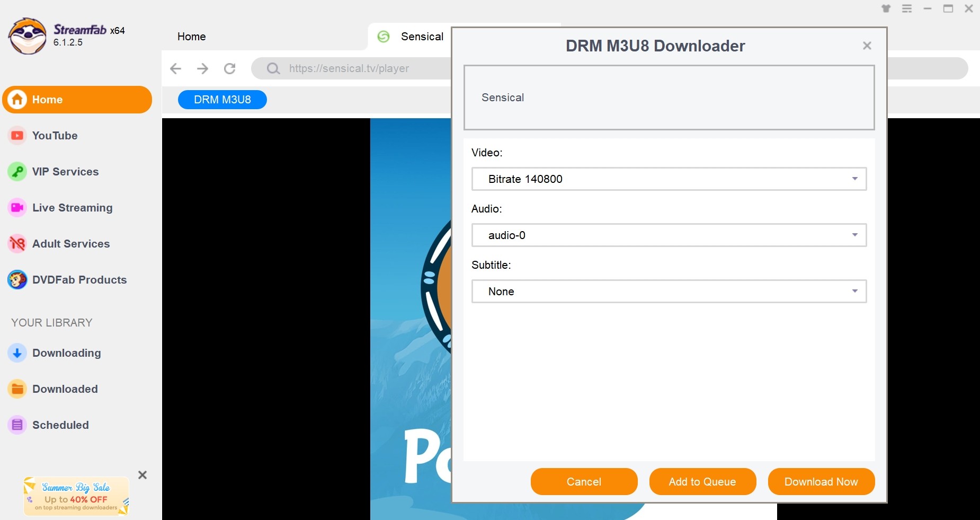Click the StreamFab sloth logo

pos(27,36)
